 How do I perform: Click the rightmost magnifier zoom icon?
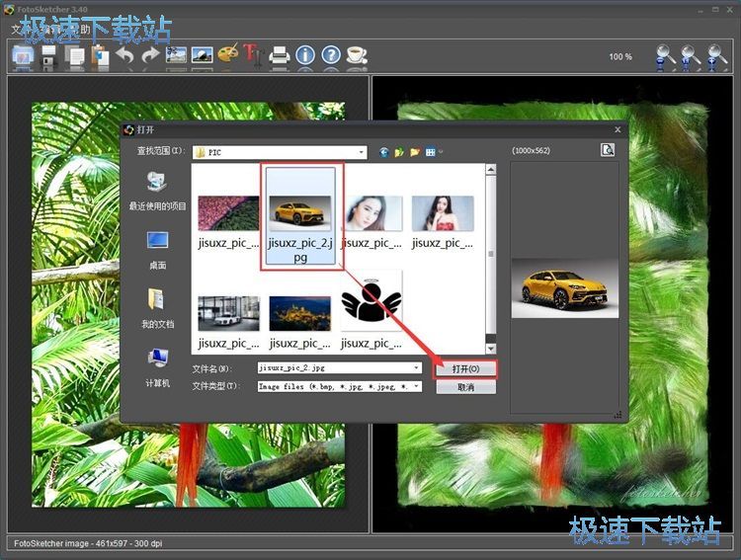coord(717,56)
